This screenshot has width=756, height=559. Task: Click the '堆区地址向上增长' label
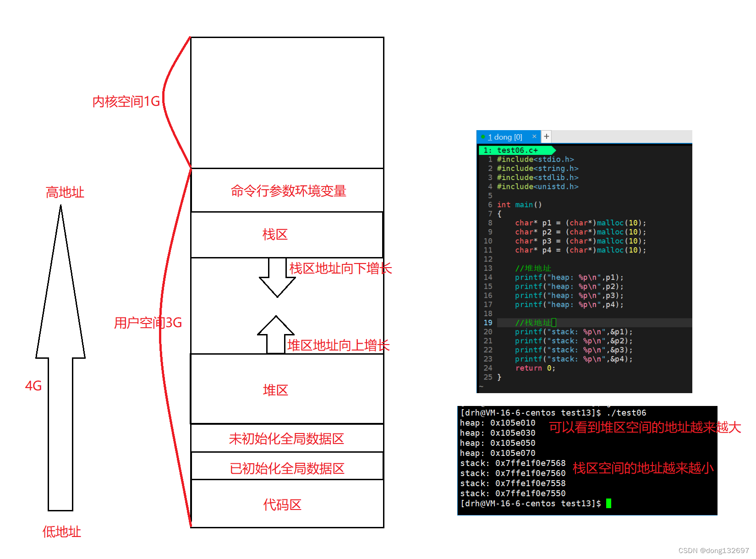(339, 345)
